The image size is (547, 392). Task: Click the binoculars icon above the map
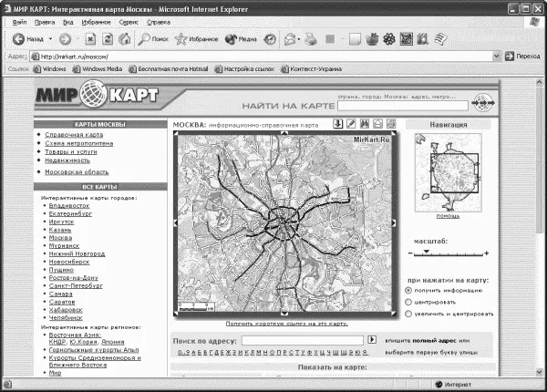tap(364, 124)
